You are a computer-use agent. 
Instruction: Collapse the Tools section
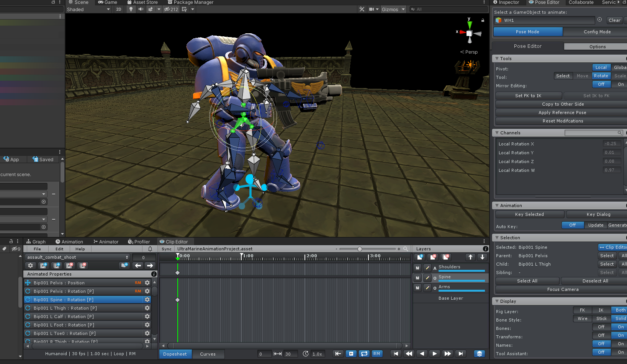pos(497,59)
